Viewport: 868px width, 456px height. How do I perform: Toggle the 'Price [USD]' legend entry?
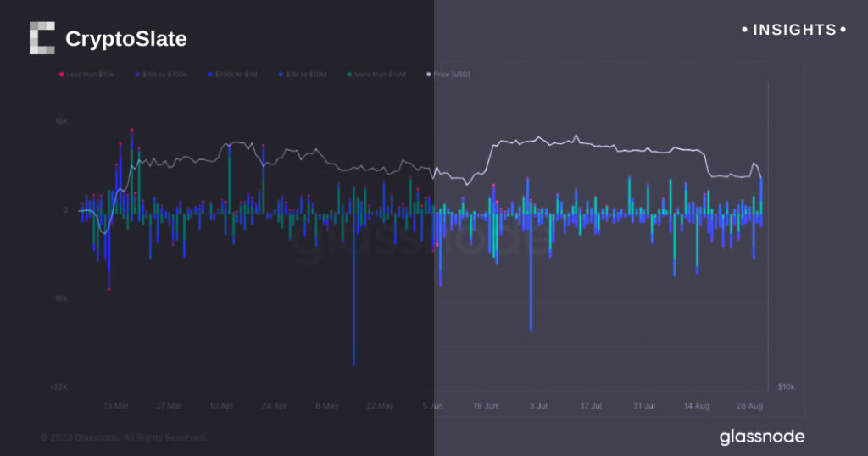[x=453, y=75]
